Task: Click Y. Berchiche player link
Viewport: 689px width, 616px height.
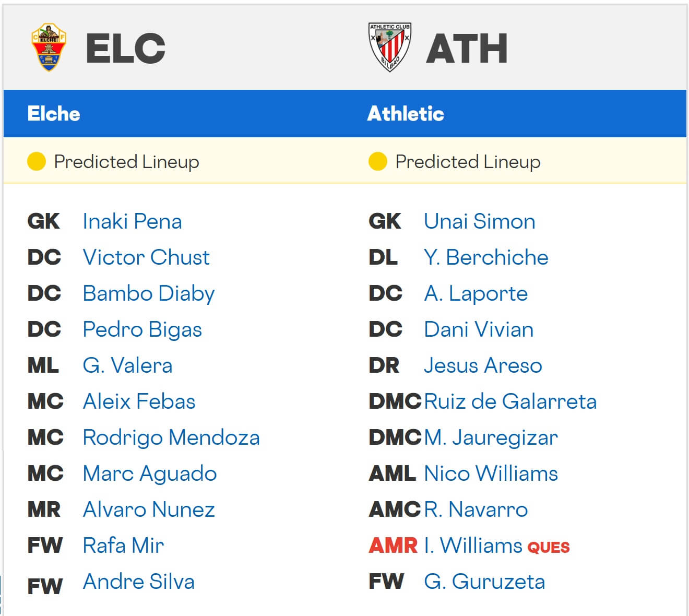Action: [x=486, y=257]
